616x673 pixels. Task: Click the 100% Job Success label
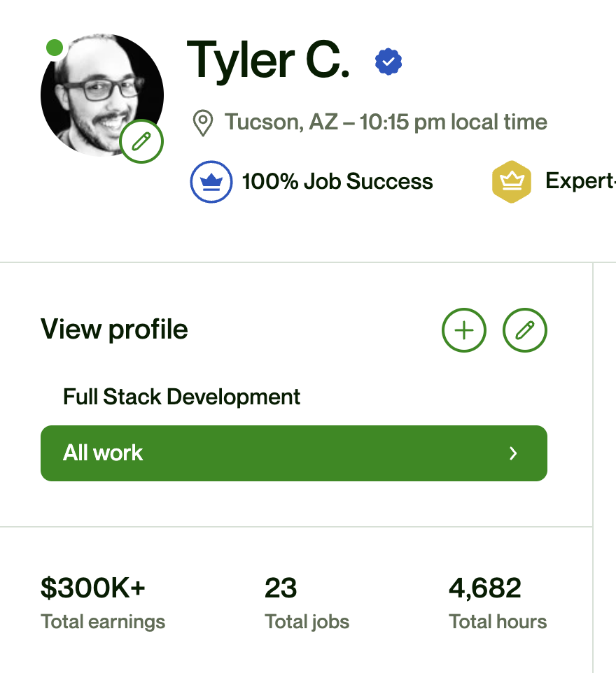point(337,181)
